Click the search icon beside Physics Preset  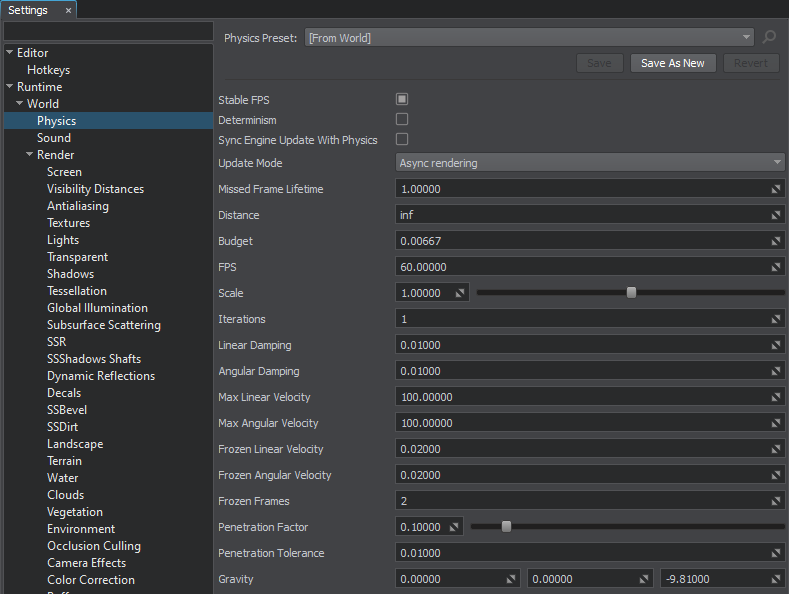[769, 38]
